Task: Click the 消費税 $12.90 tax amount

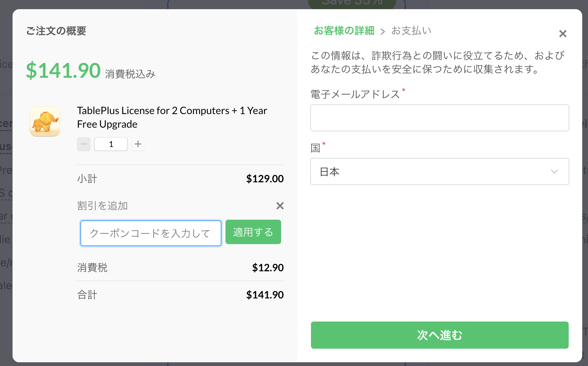Action: tap(268, 268)
